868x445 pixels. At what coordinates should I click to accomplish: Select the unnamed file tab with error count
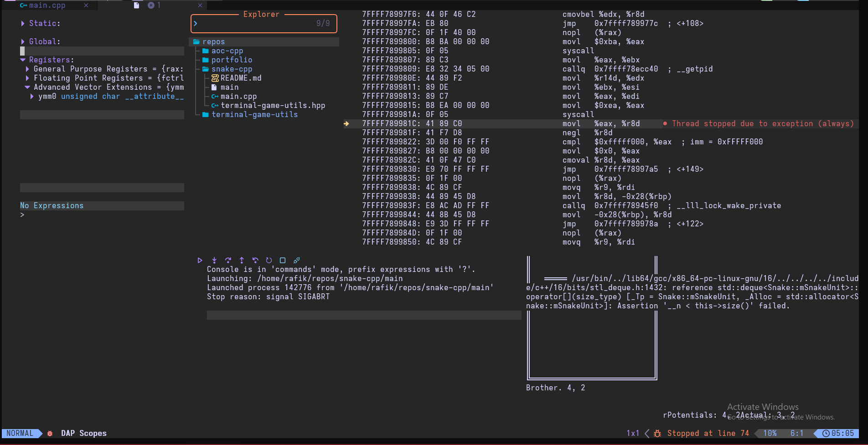(154, 5)
